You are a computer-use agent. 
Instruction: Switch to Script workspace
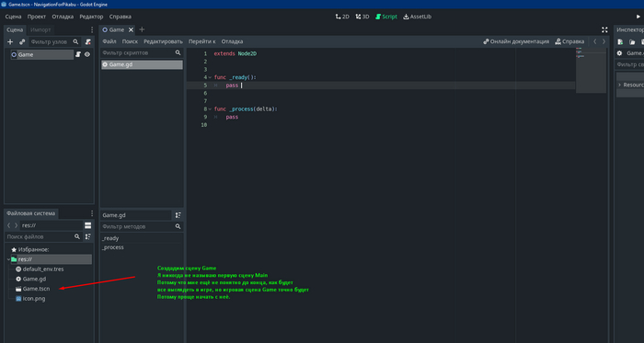[386, 17]
